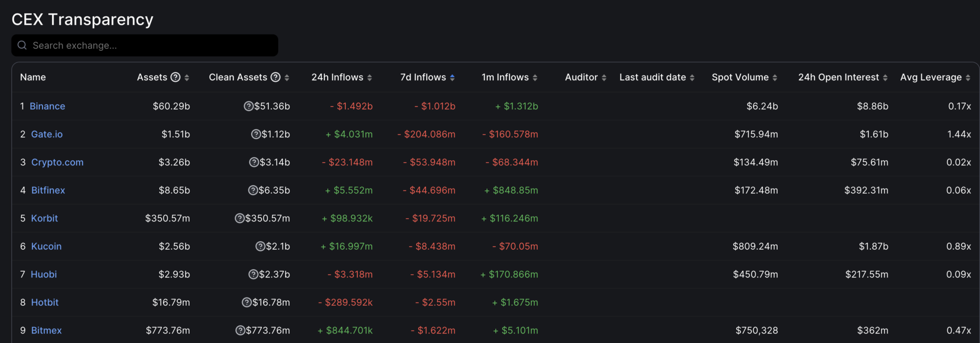Click the Auditor column header
Image resolution: width=980 pixels, height=343 pixels.
click(x=581, y=77)
